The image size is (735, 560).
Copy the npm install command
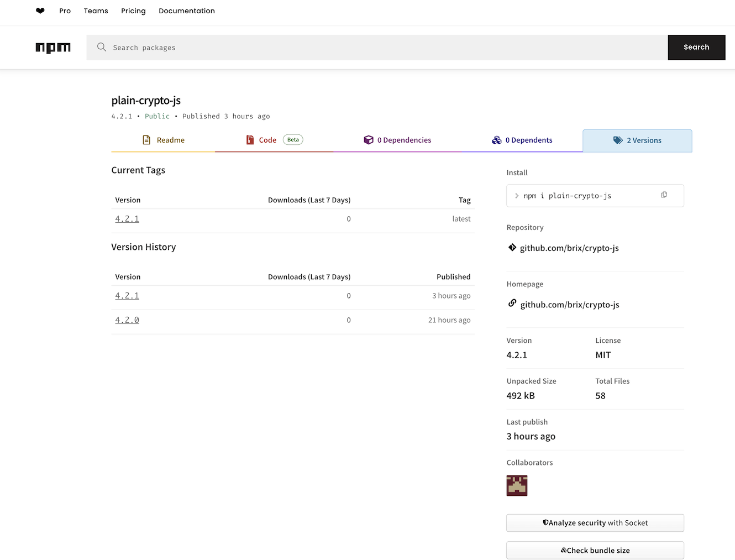tap(664, 195)
